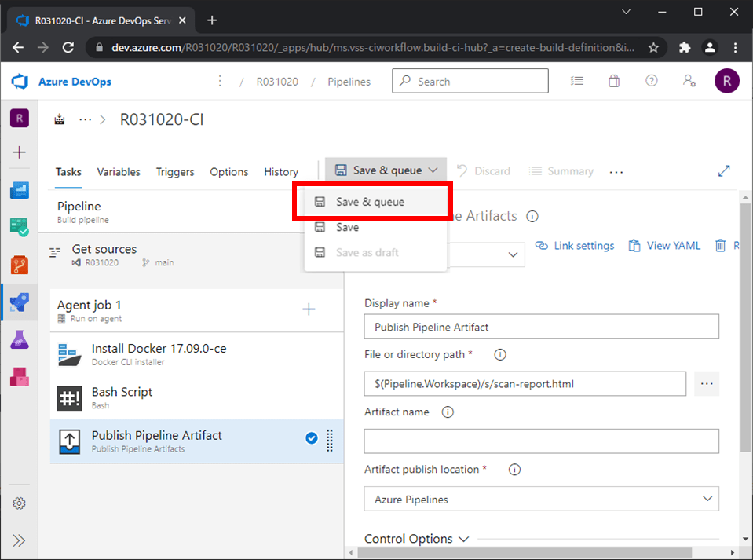Switch to the Variables tab
The height and width of the screenshot is (560, 753).
coord(119,172)
